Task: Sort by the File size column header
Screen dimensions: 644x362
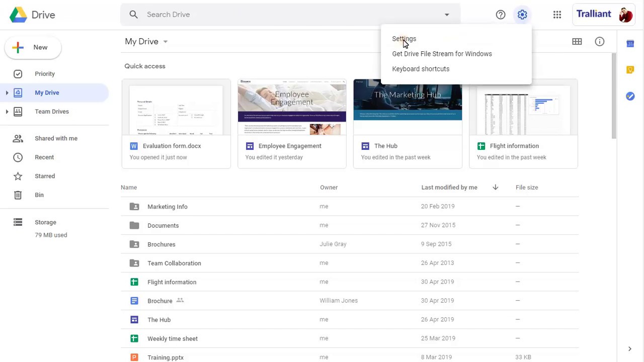Action: (x=527, y=188)
